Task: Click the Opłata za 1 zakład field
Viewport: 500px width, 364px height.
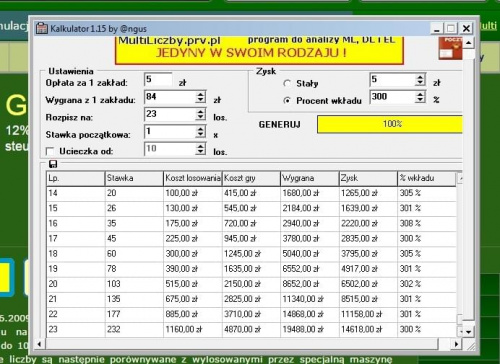Action: point(158,80)
